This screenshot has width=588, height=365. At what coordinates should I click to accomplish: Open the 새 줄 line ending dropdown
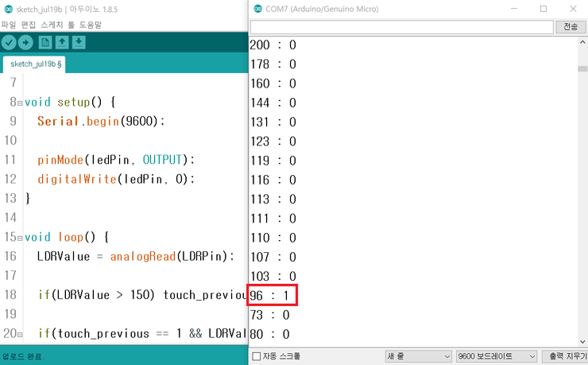[418, 356]
